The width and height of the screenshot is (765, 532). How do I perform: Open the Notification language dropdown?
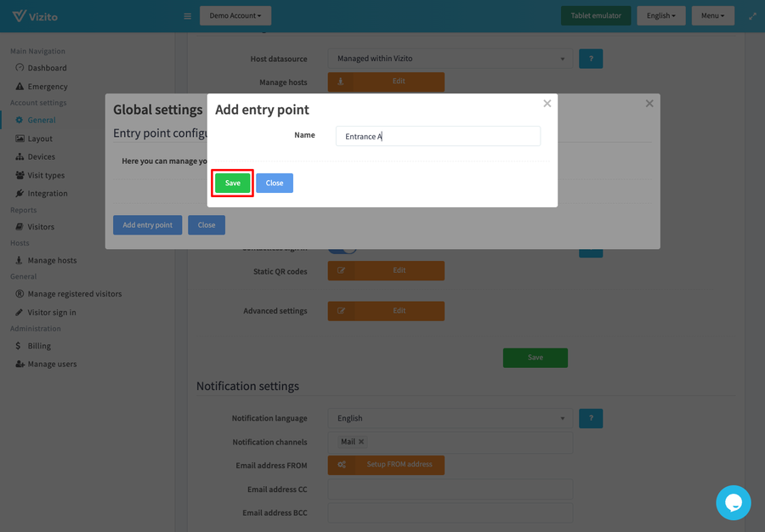450,418
